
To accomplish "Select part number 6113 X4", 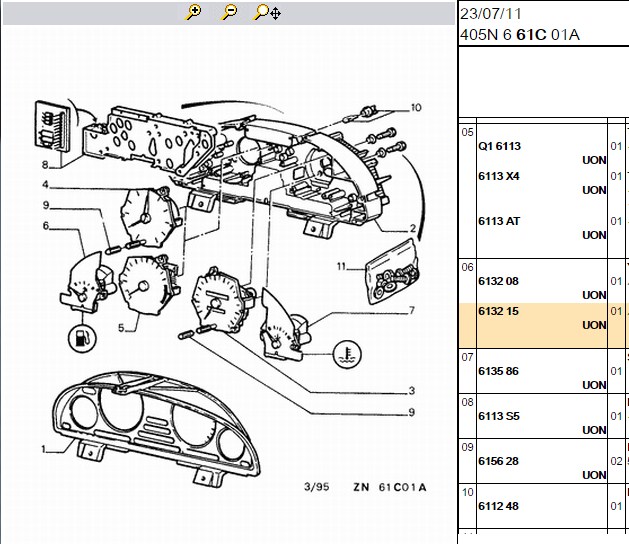I will 499,176.
